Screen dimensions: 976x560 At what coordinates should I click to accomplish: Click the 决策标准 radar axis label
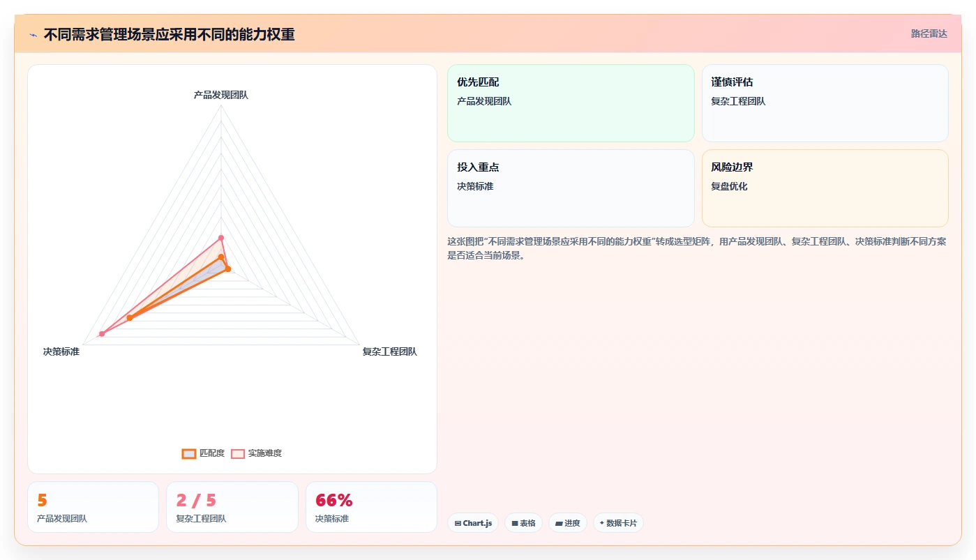(x=61, y=351)
